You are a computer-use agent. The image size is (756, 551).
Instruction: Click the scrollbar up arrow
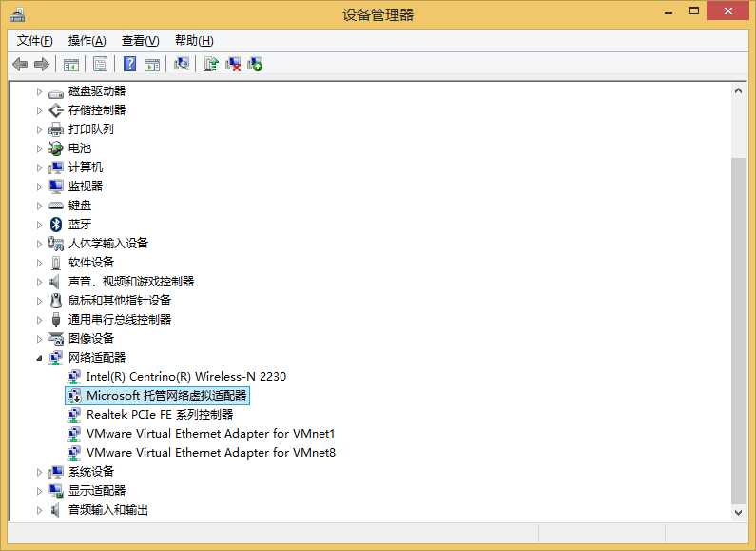[738, 91]
